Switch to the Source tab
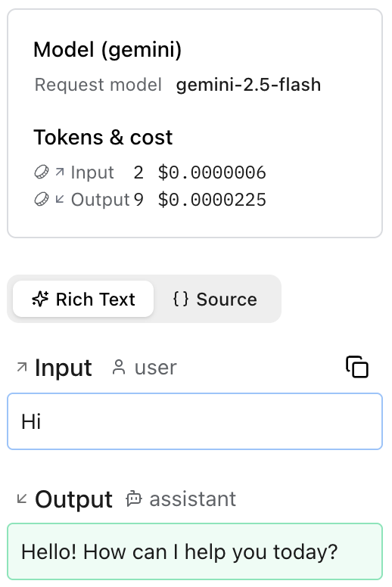 (215, 299)
